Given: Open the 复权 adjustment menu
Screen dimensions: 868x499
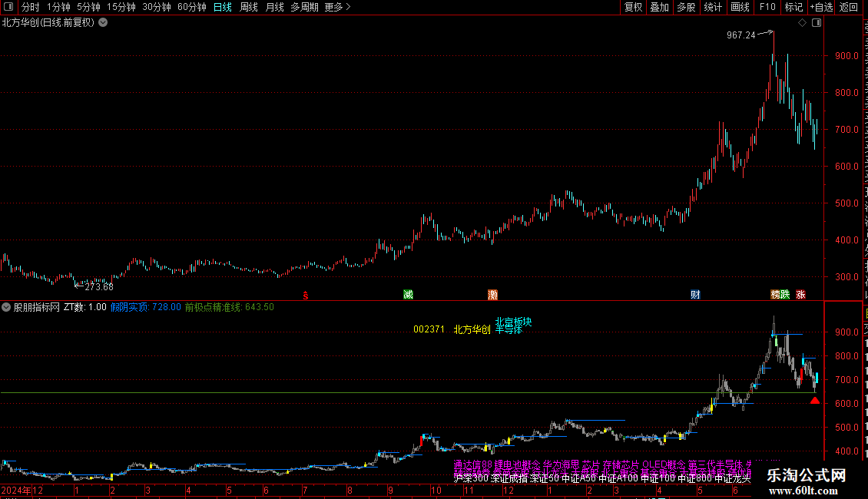Looking at the screenshot, I should tap(633, 7).
